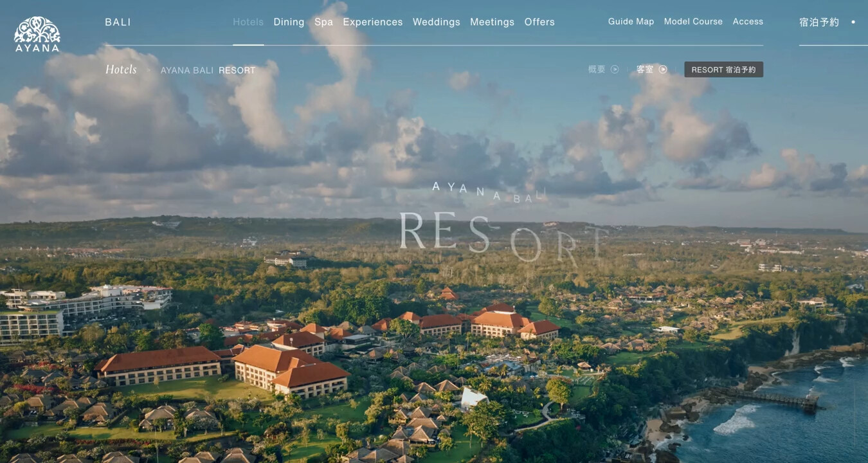Click the Access link
This screenshot has width=868, height=463.
[x=748, y=21]
